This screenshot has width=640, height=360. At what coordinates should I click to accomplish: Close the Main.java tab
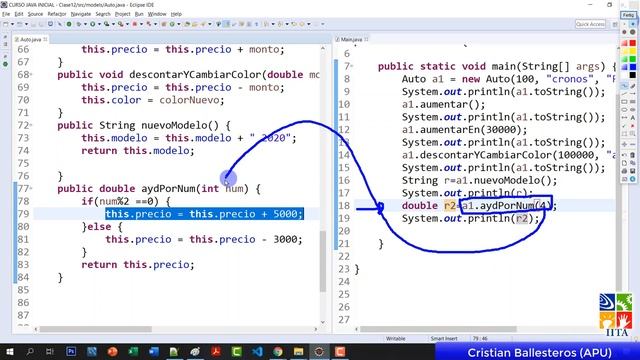point(366,39)
